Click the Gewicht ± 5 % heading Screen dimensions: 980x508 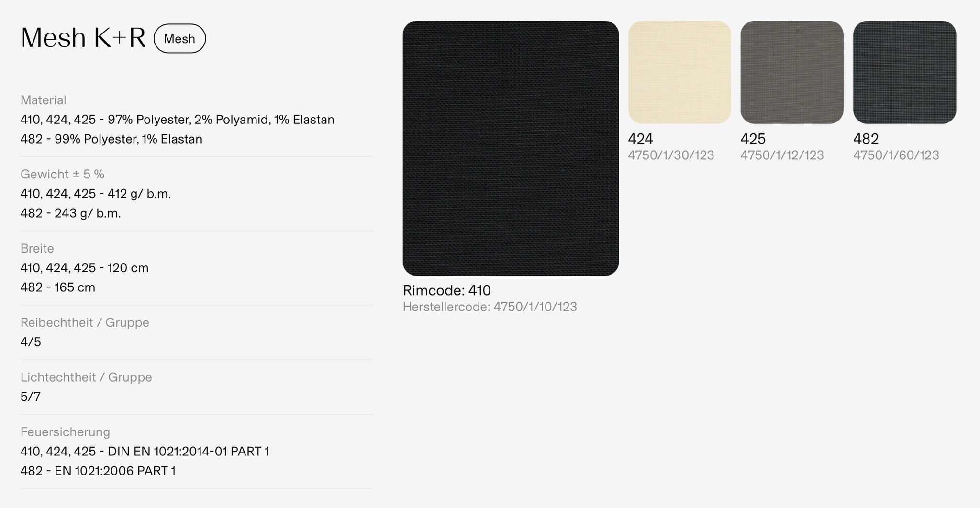point(63,174)
